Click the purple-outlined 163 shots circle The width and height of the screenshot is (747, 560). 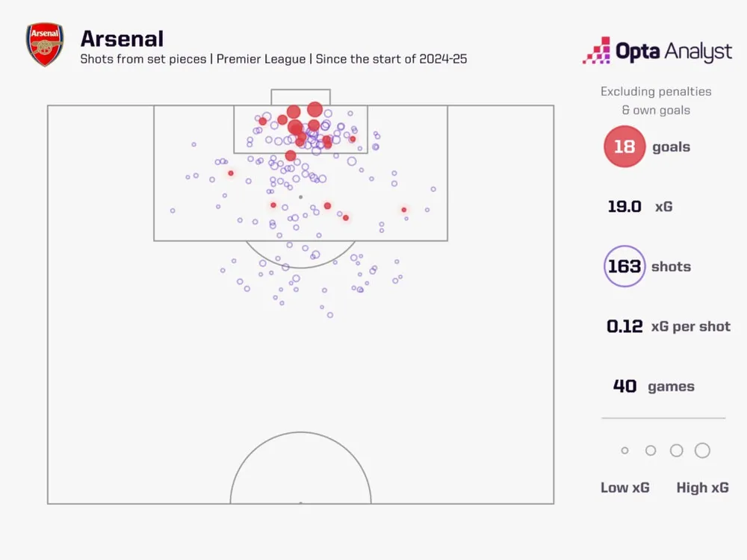[x=624, y=267]
